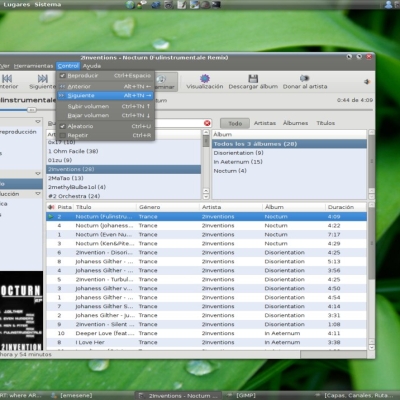Toggle the Reproducir checkbox in the Control menu

[x=62, y=76]
